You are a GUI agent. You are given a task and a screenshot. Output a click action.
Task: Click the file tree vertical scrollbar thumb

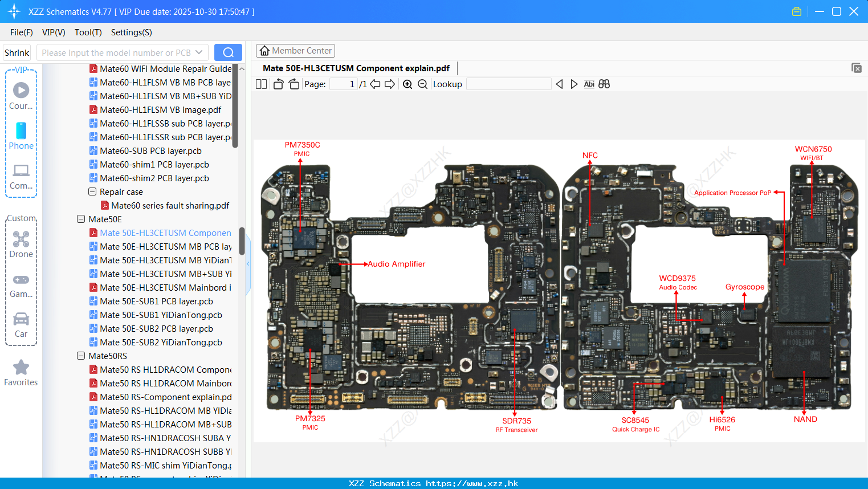[242, 242]
